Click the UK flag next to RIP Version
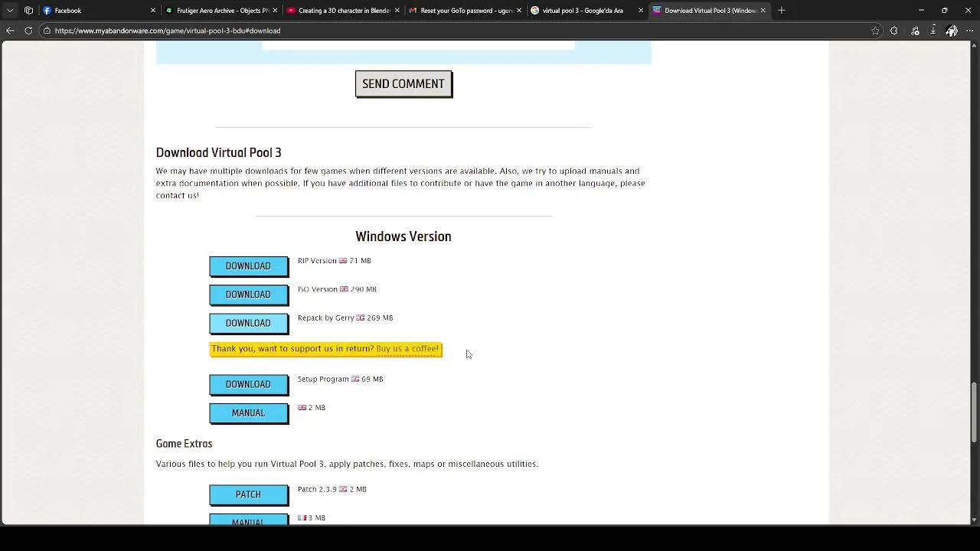Image resolution: width=980 pixels, height=551 pixels. [343, 261]
